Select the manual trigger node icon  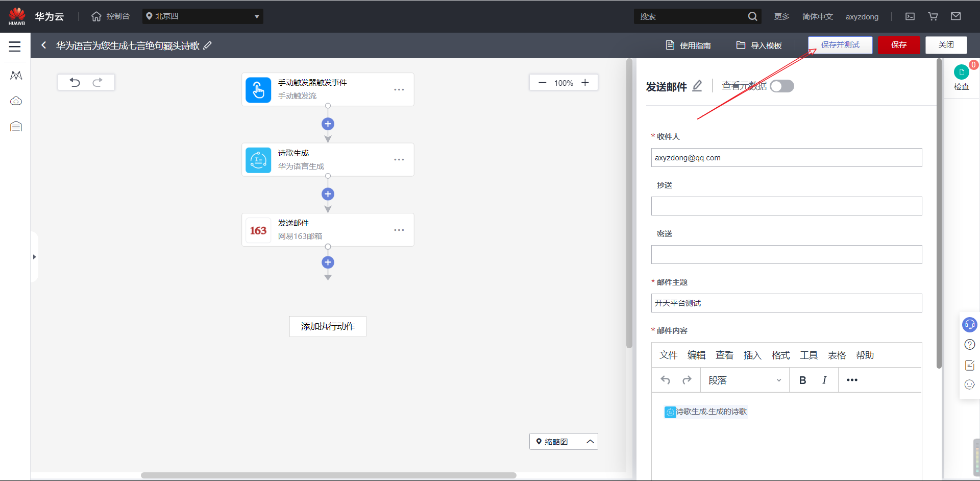click(258, 90)
